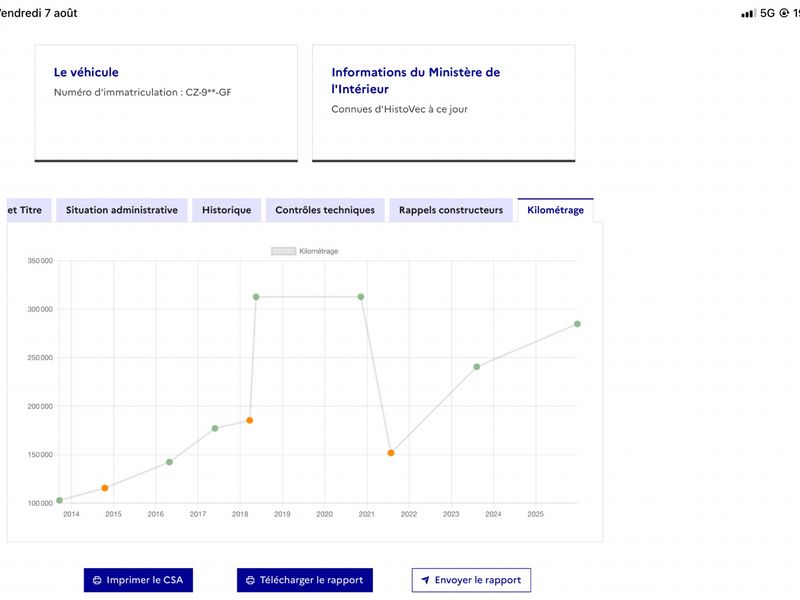Click the Imprimer le CSA button
The height and width of the screenshot is (600, 800).
(138, 580)
